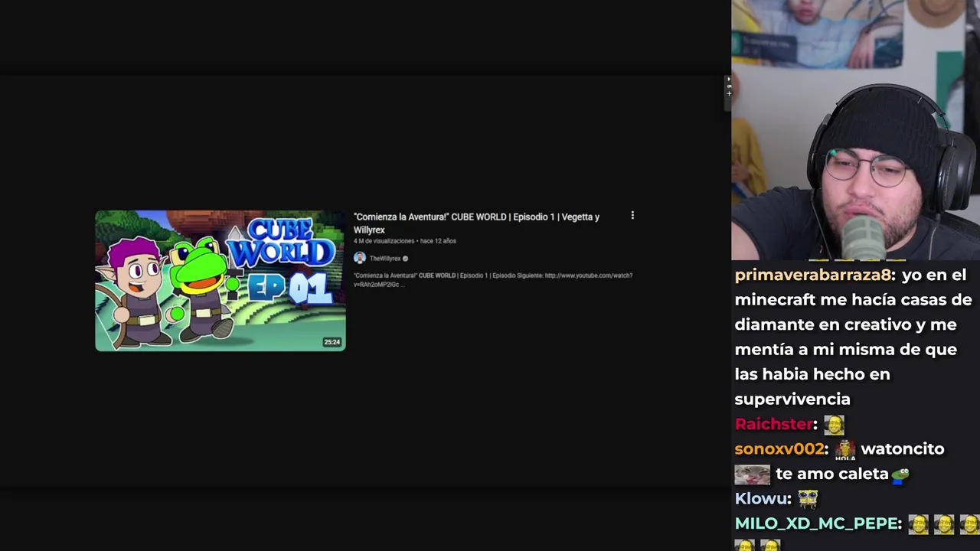The height and width of the screenshot is (551, 980).
Task: Click the 'Episodio Siguiente' description text
Action: (518, 275)
